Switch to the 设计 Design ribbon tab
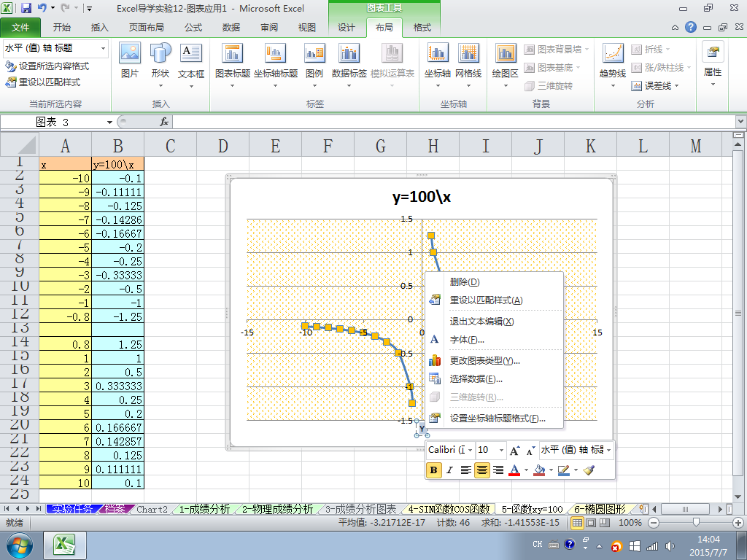The image size is (747, 560). click(347, 28)
